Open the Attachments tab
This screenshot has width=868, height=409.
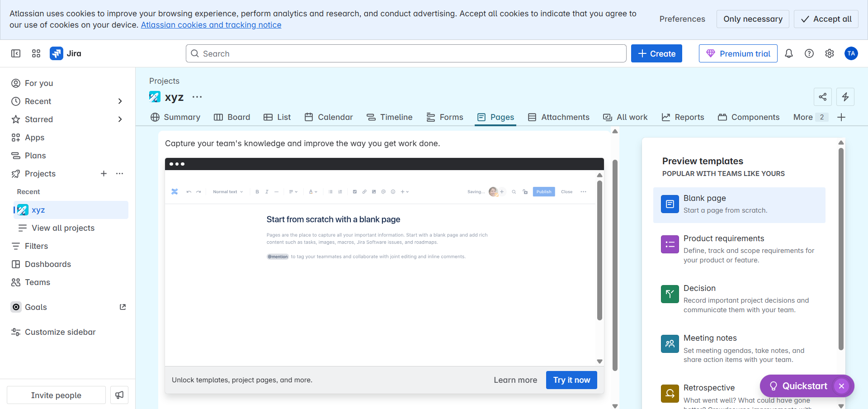(559, 117)
